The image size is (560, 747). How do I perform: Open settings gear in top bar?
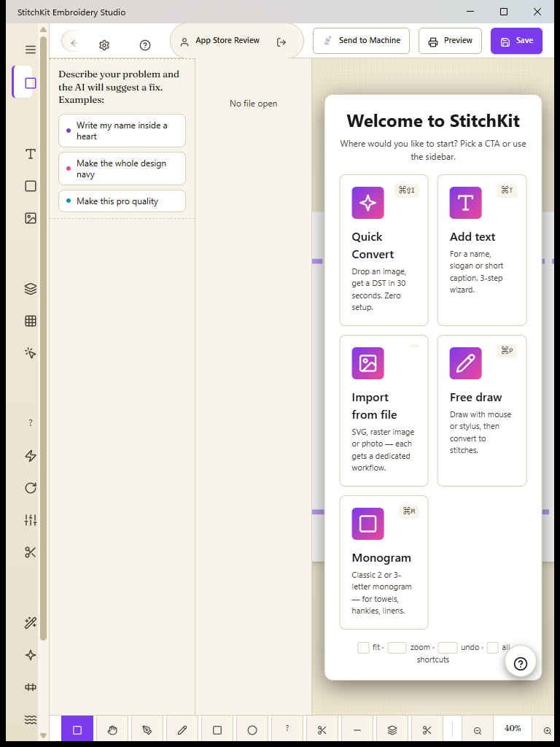pyautogui.click(x=104, y=45)
